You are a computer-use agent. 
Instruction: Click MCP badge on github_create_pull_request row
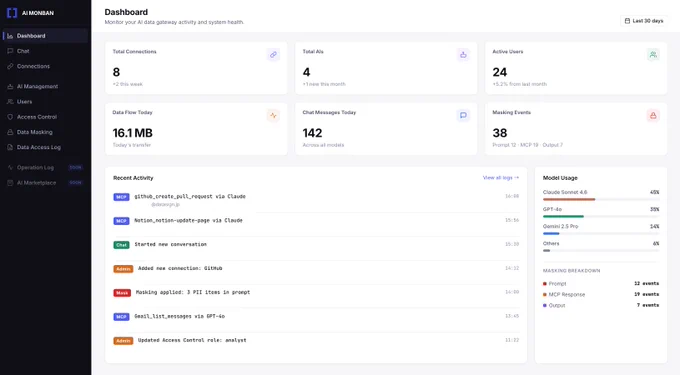click(x=121, y=197)
